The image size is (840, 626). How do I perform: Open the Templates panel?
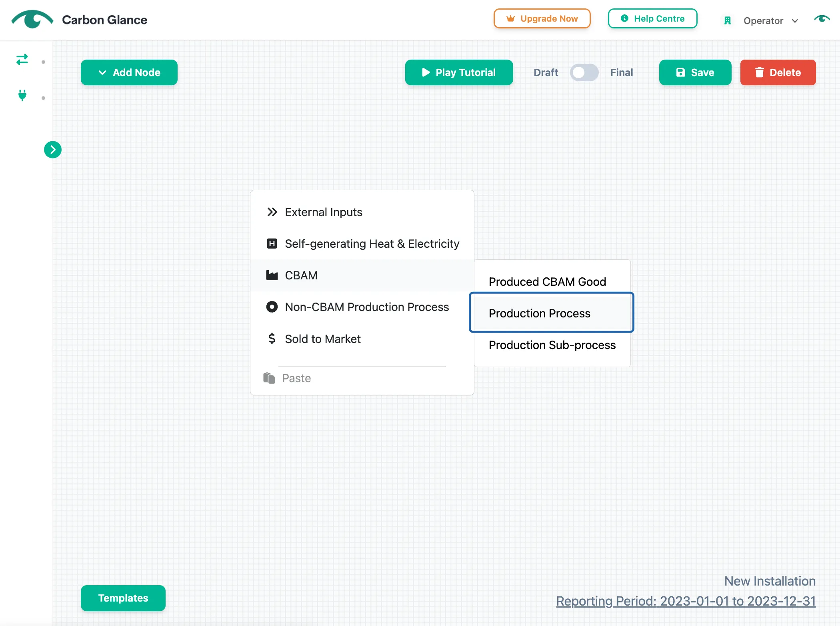point(123,598)
